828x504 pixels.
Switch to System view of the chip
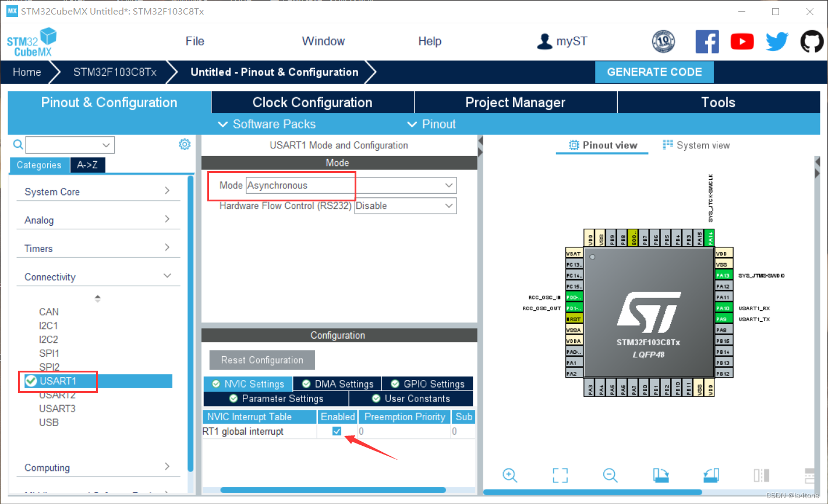coord(696,145)
